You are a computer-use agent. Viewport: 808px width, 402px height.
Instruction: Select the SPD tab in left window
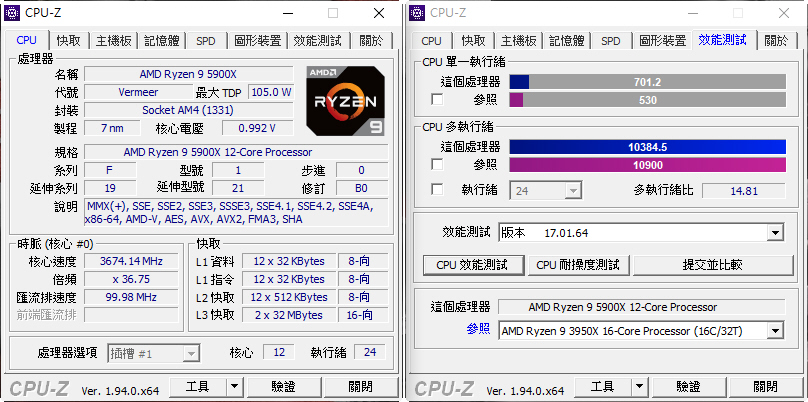(x=206, y=41)
